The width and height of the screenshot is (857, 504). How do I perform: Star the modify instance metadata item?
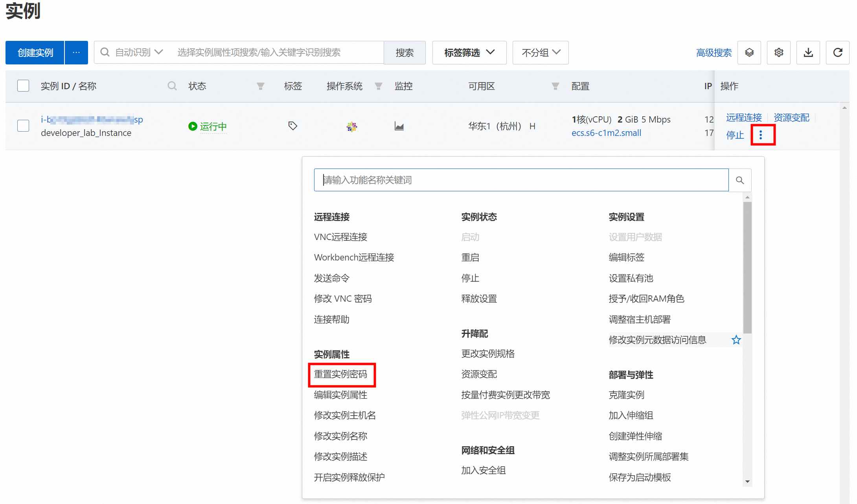click(736, 340)
